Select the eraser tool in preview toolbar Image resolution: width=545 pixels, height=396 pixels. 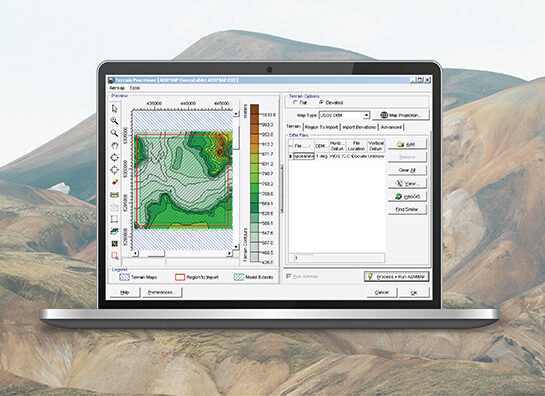click(x=114, y=182)
